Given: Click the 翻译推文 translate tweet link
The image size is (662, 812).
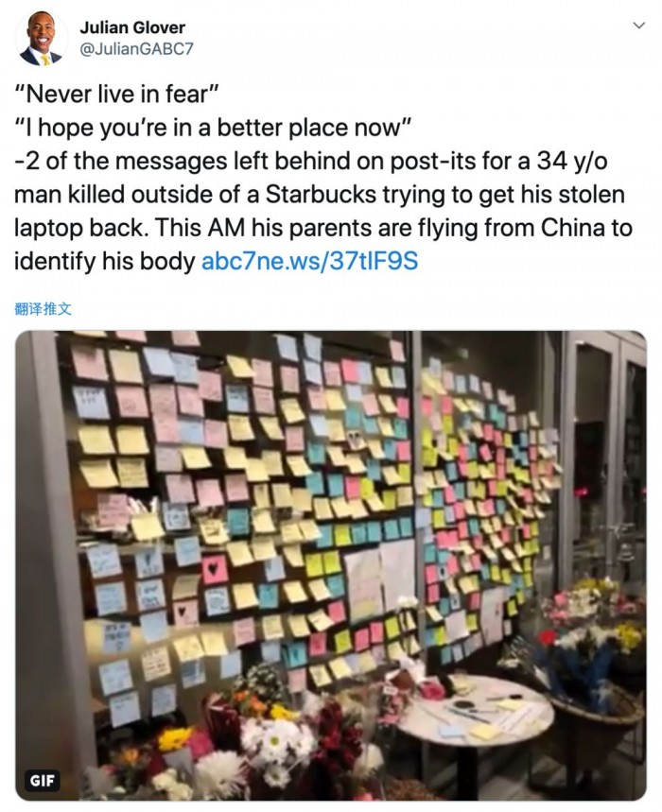Looking at the screenshot, I should pyautogui.click(x=44, y=308).
